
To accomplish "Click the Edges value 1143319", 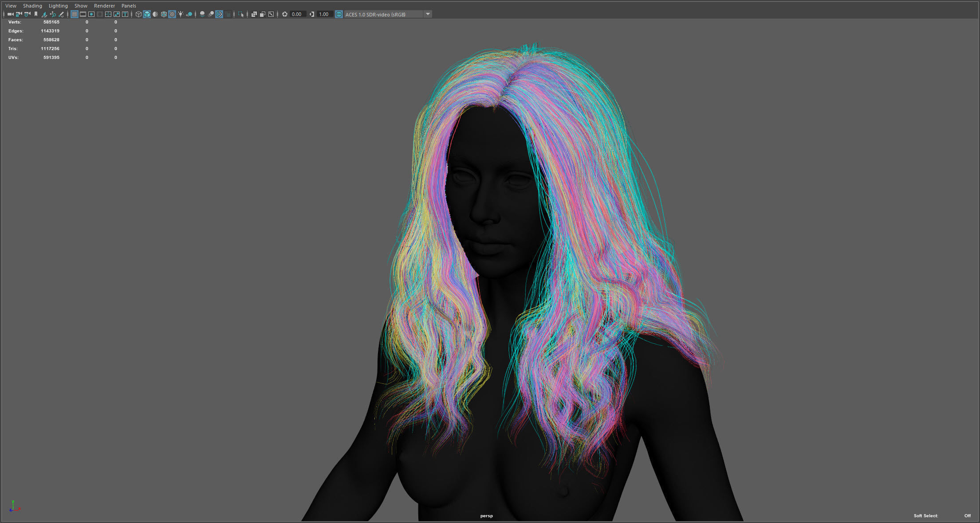I will (x=50, y=31).
